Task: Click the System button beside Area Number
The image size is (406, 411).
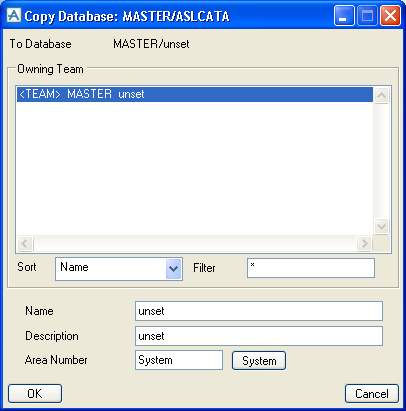Action: [259, 361]
